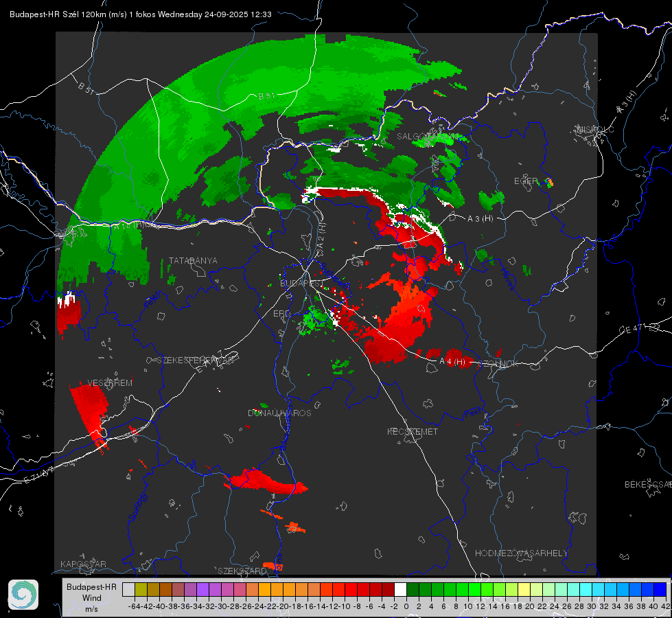Click the white legend swatch between -2 and 0

click(x=400, y=589)
